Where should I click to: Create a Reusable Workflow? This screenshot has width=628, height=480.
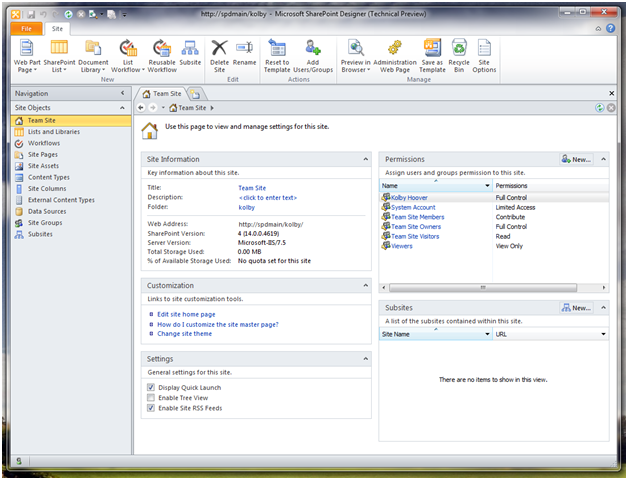coord(162,56)
